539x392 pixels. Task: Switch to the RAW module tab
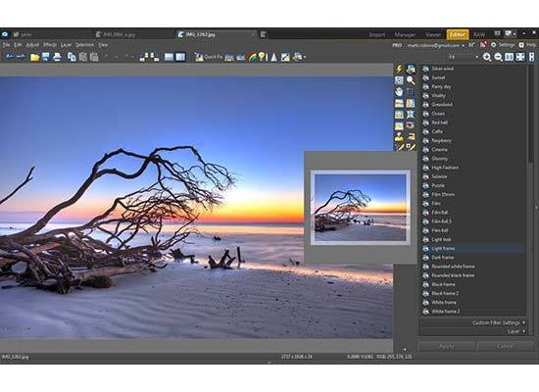click(479, 34)
